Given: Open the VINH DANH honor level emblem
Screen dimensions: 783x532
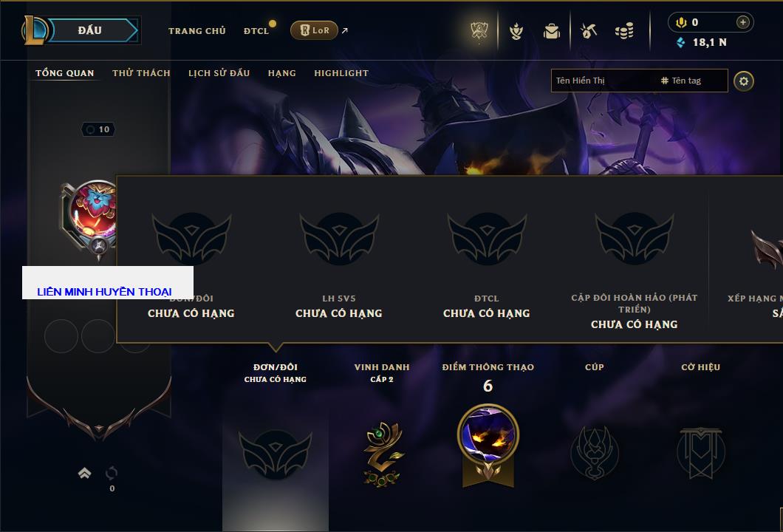Looking at the screenshot, I should coord(383,454).
